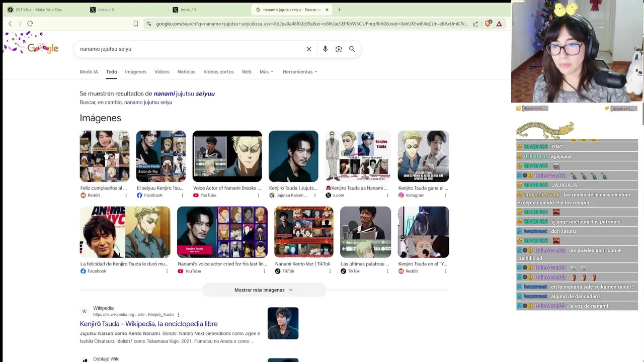Click the Imágenes section heading
Image resolution: width=644 pixels, height=362 pixels.
pyautogui.click(x=100, y=118)
